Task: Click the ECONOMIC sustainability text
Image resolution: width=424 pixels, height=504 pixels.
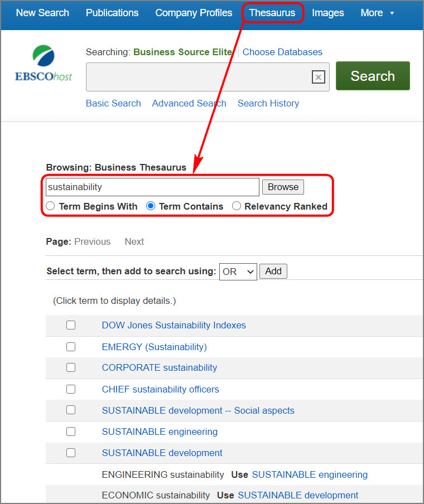Action: point(156,495)
